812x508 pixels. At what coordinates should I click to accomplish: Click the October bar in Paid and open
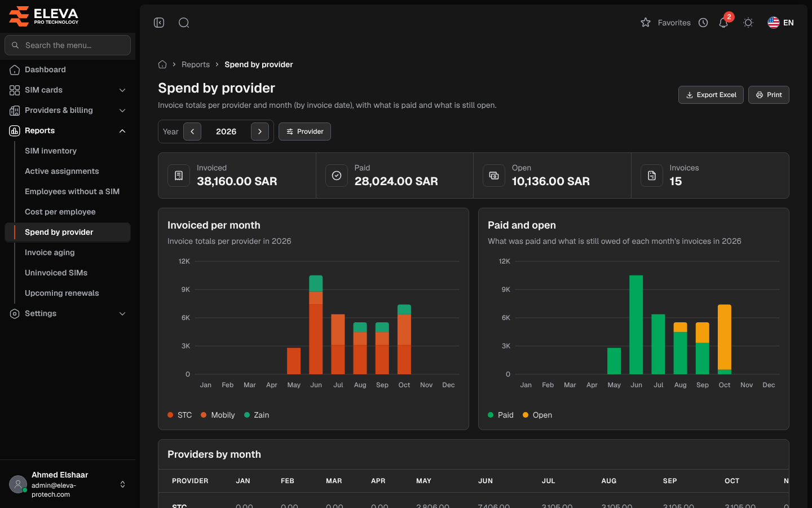(x=725, y=339)
